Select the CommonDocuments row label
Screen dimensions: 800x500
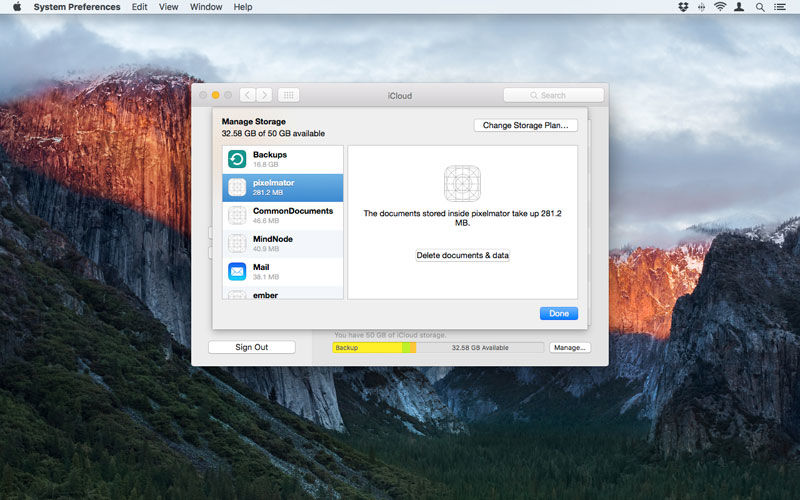pos(293,211)
